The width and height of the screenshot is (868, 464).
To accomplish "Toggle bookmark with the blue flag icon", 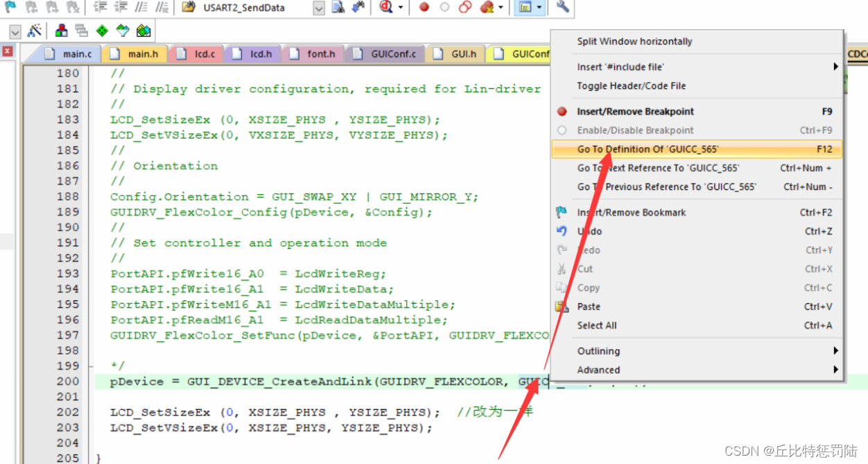I will (11, 7).
